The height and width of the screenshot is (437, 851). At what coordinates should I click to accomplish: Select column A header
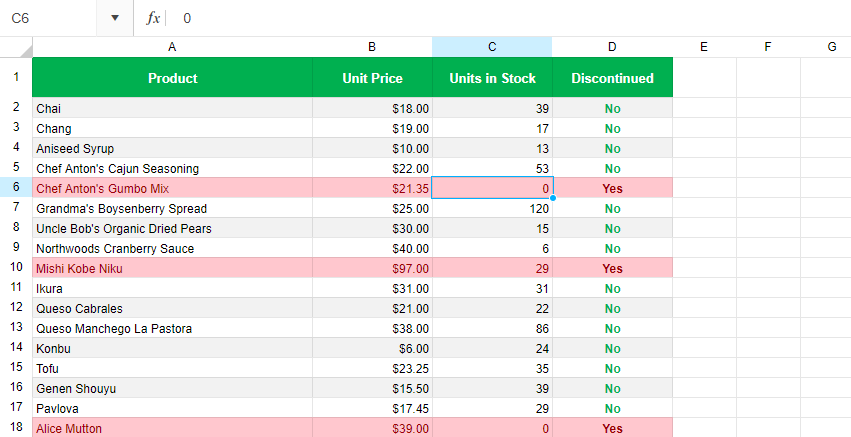click(x=172, y=47)
